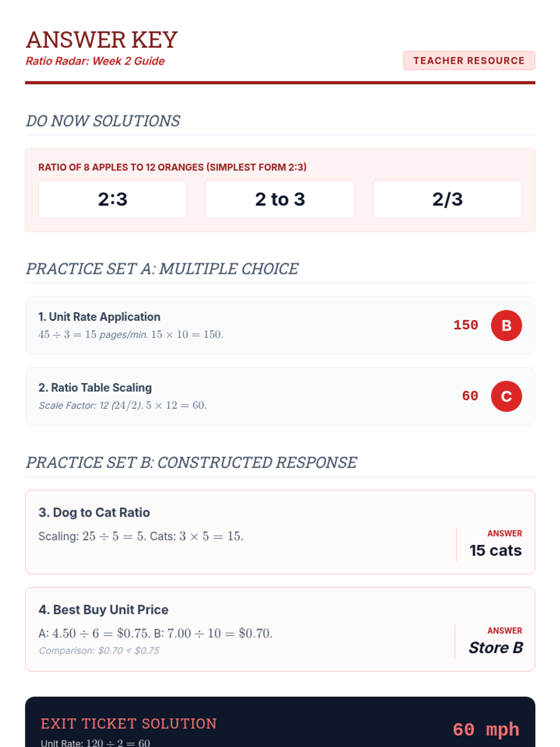The width and height of the screenshot is (560, 747).
Task: Click the "Store B" answer
Action: [496, 648]
